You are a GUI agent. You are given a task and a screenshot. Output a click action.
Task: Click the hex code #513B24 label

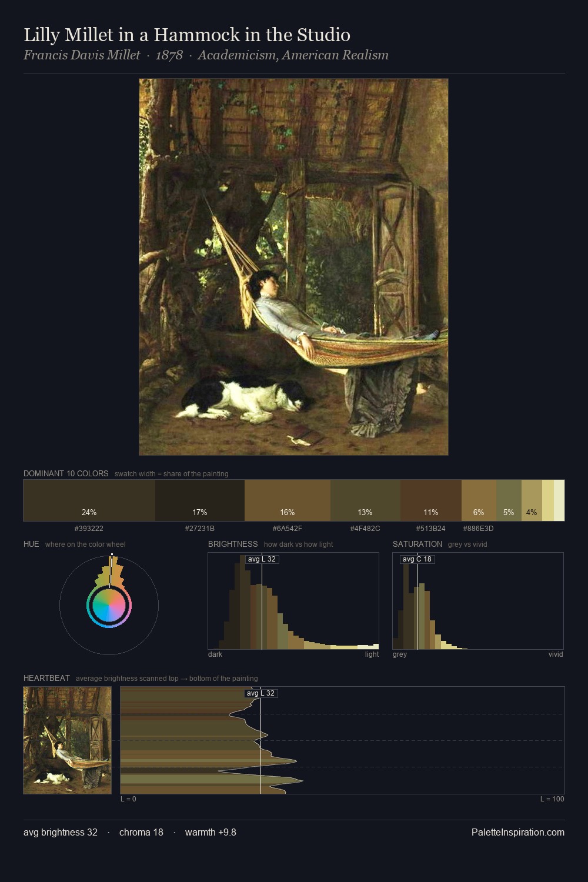click(x=431, y=529)
